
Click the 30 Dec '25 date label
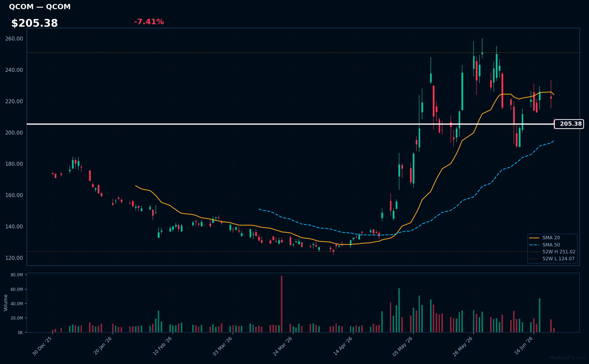(x=42, y=346)
